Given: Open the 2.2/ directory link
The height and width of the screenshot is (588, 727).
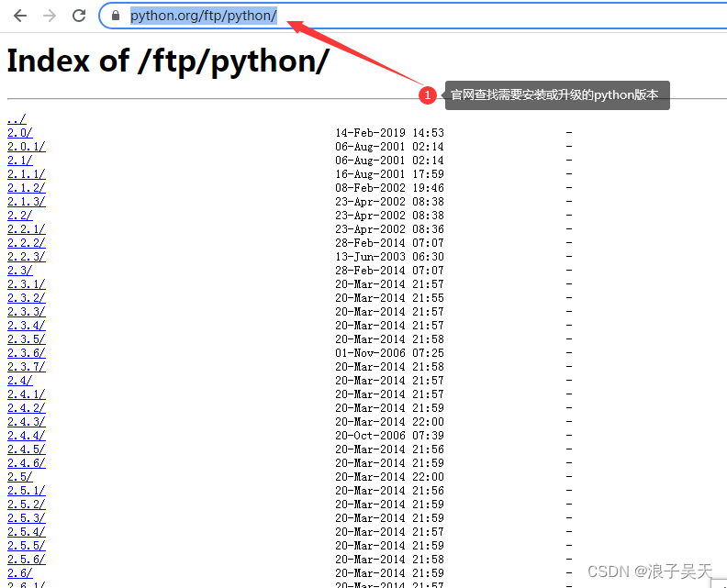Looking at the screenshot, I should [20, 216].
